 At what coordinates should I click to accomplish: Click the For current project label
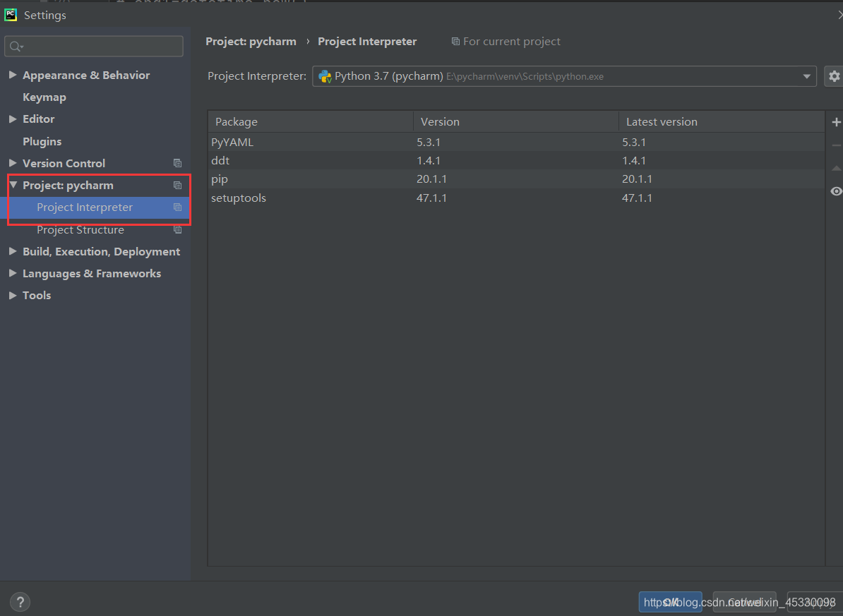point(511,42)
